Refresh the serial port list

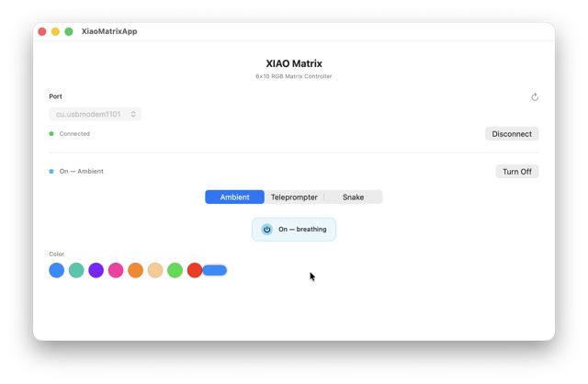click(535, 97)
